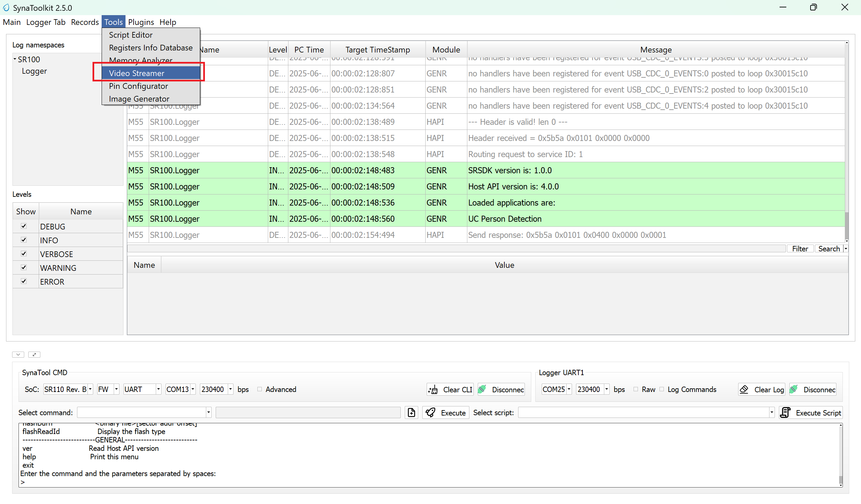Enable the Raw checkbox in Logger UART1
The image size is (861, 504).
coord(636,389)
